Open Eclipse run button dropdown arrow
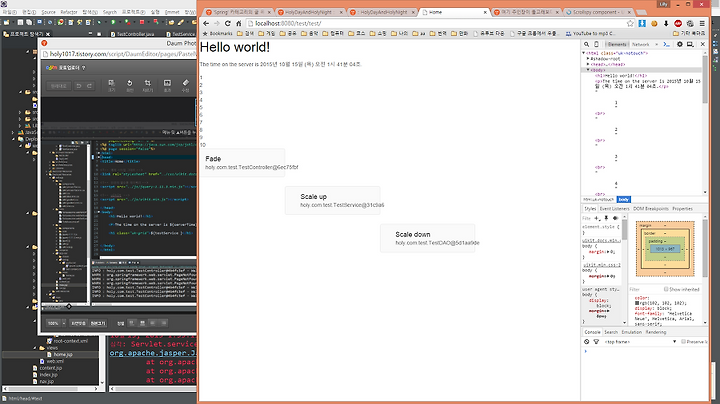Image resolution: width=720 pixels, height=404 pixels. coord(118,22)
